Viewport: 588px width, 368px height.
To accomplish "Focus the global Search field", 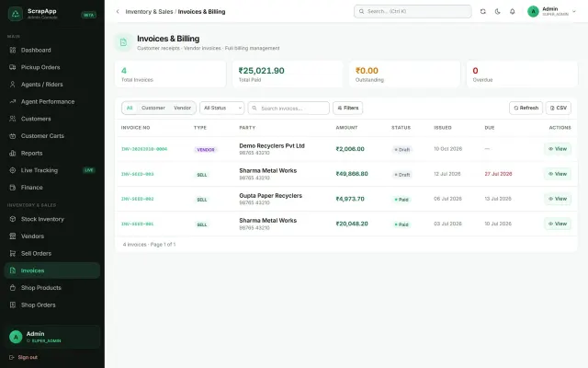I will (x=413, y=11).
